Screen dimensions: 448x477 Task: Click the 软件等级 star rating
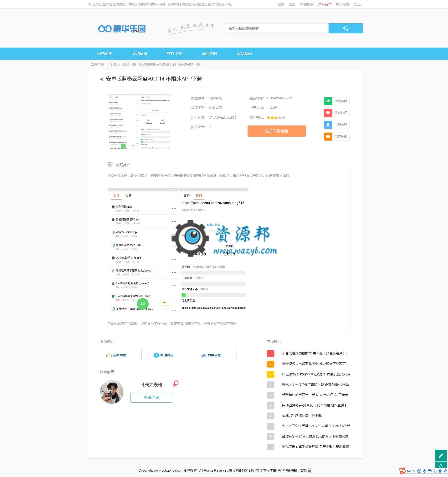click(x=276, y=118)
